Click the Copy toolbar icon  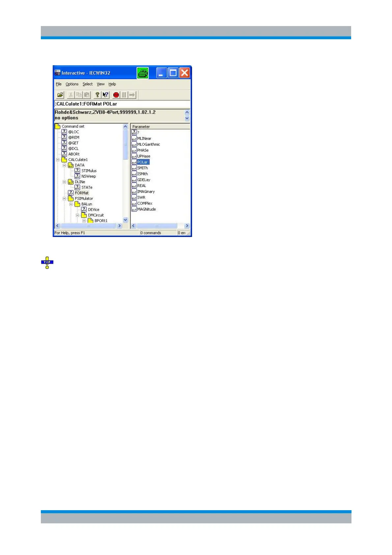point(79,95)
